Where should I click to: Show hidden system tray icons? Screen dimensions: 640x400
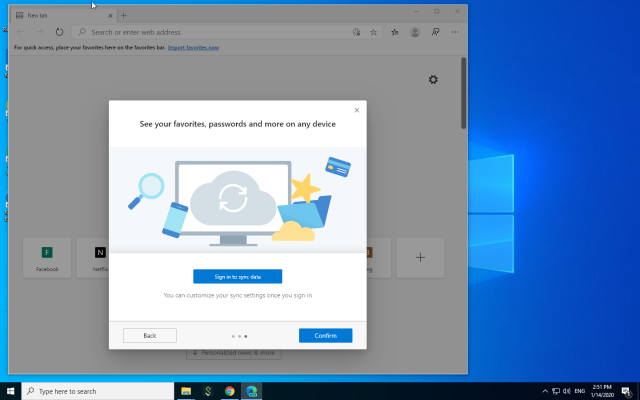(545, 391)
